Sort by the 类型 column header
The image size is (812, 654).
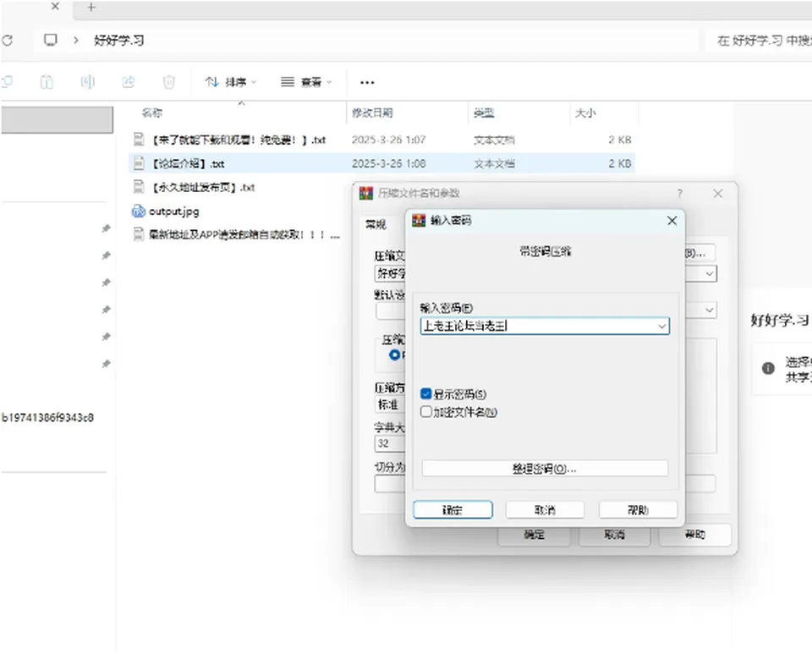pos(484,113)
